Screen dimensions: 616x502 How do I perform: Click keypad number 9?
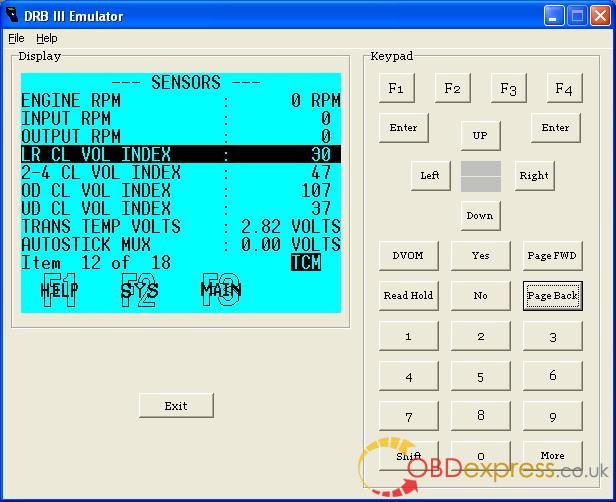(x=552, y=416)
